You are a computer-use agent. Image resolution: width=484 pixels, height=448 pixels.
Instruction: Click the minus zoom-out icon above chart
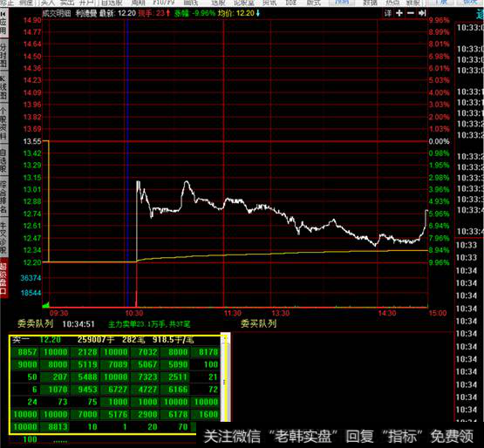click(411, 13)
